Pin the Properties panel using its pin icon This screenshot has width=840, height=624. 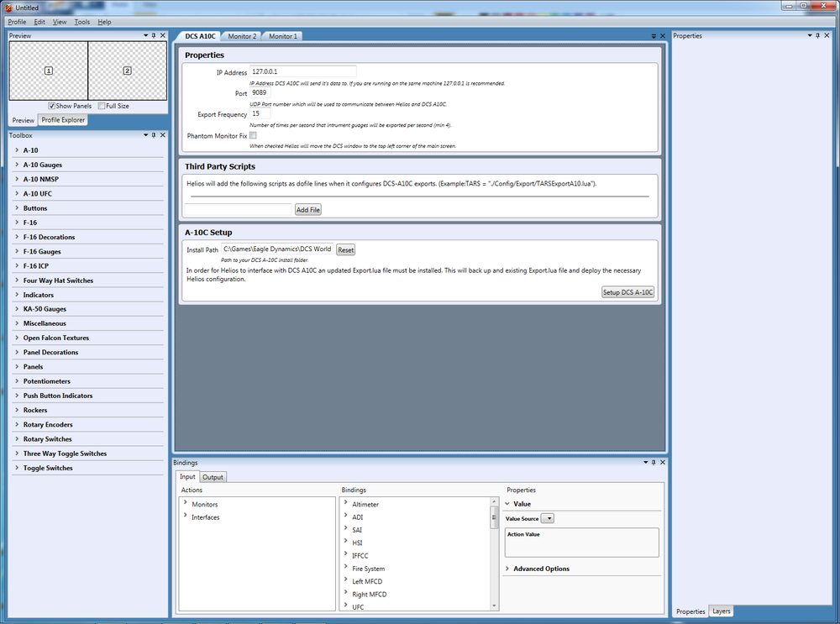point(816,35)
